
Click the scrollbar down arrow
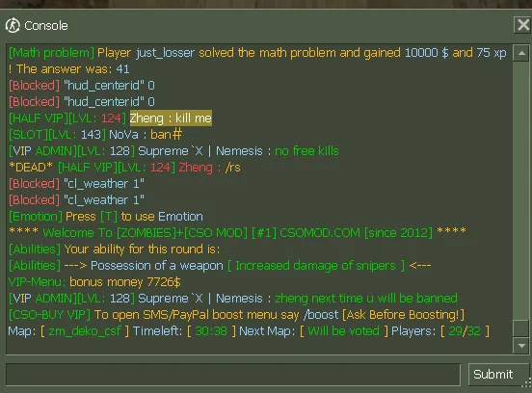[x=521, y=346]
